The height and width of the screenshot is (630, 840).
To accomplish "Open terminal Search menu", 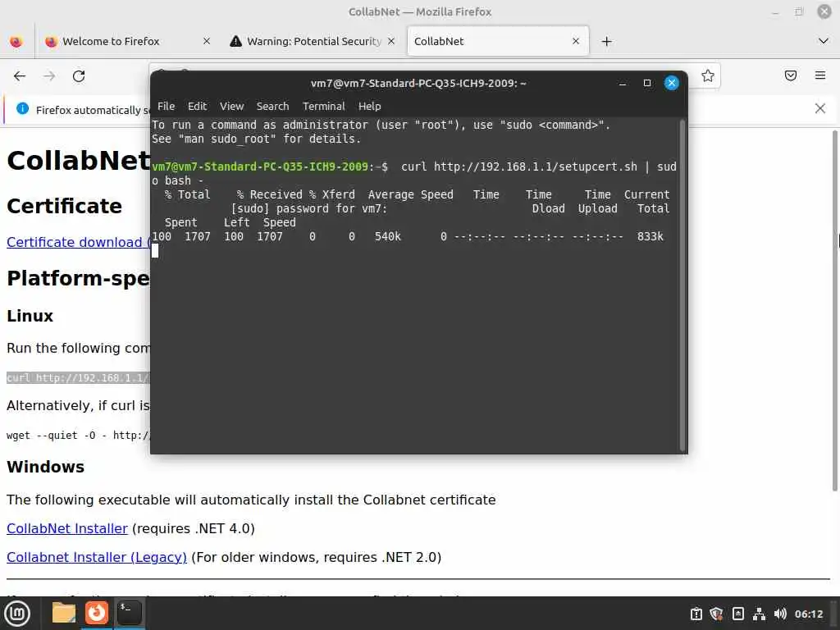I will pyautogui.click(x=272, y=106).
